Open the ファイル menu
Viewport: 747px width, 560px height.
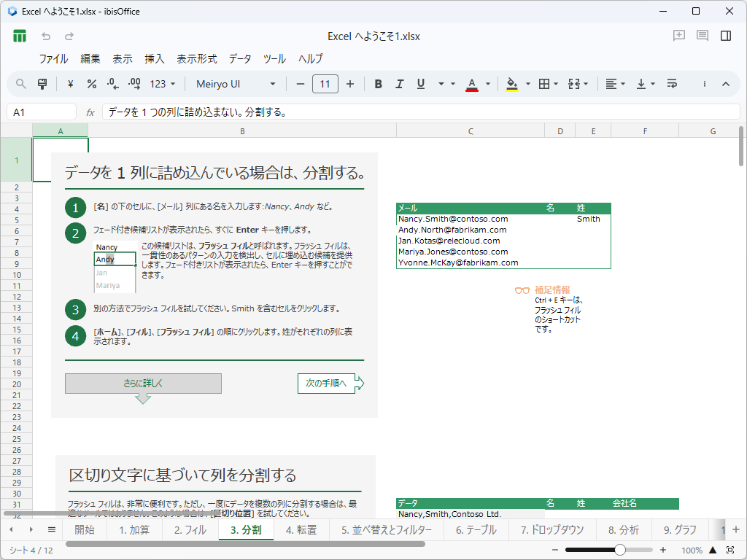pyautogui.click(x=53, y=58)
